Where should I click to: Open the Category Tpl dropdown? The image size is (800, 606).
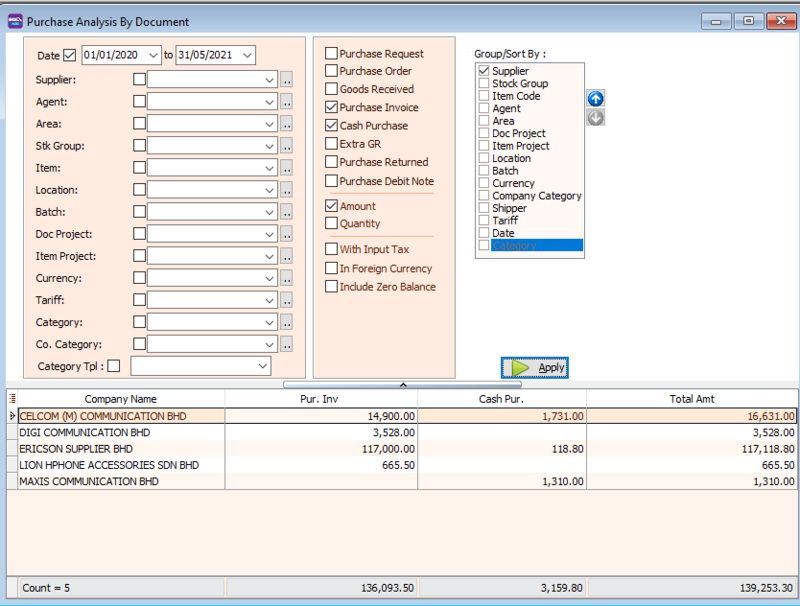tap(264, 366)
